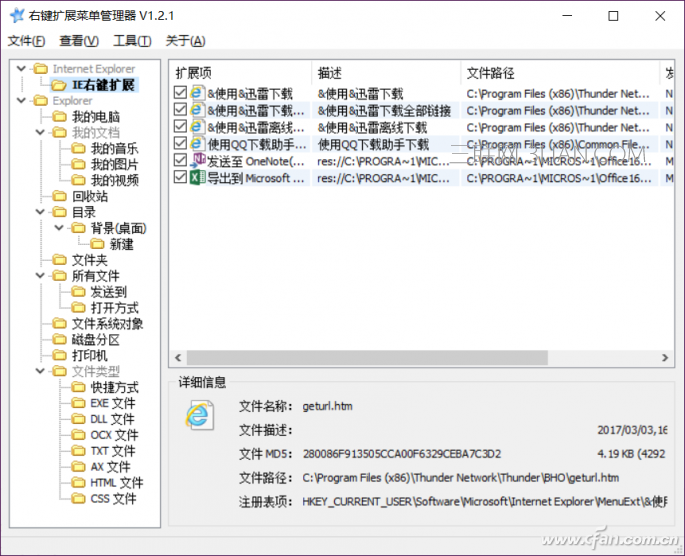
Task: Click the 新建 folder icon
Action: click(x=97, y=243)
